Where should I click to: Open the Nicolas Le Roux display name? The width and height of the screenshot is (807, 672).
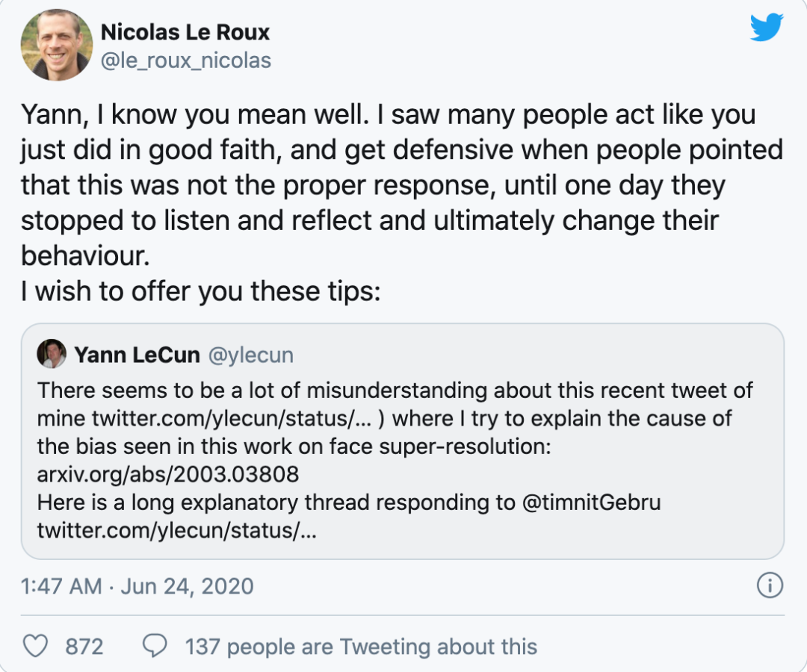185,32
